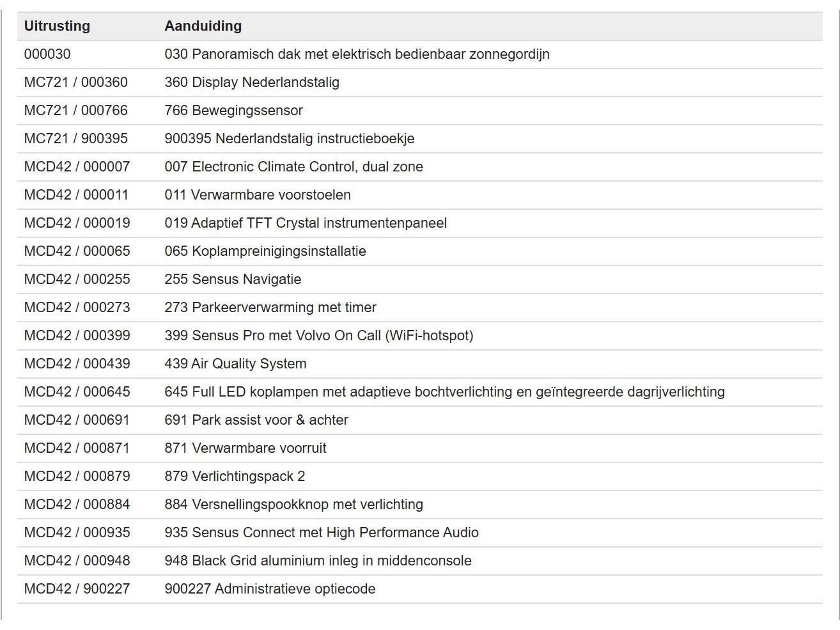The height and width of the screenshot is (630, 840).
Task: Click the Versnellingspookknop met verlichting row
Action: 419,505
